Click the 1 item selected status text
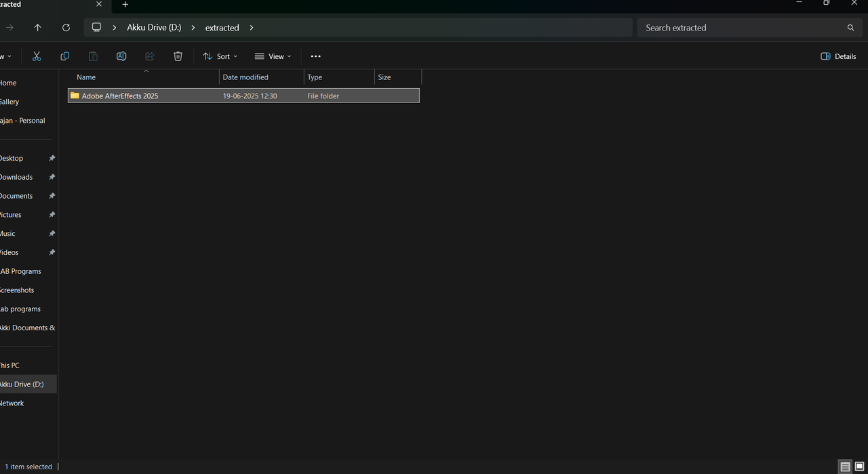The width and height of the screenshot is (868, 474). point(28,467)
